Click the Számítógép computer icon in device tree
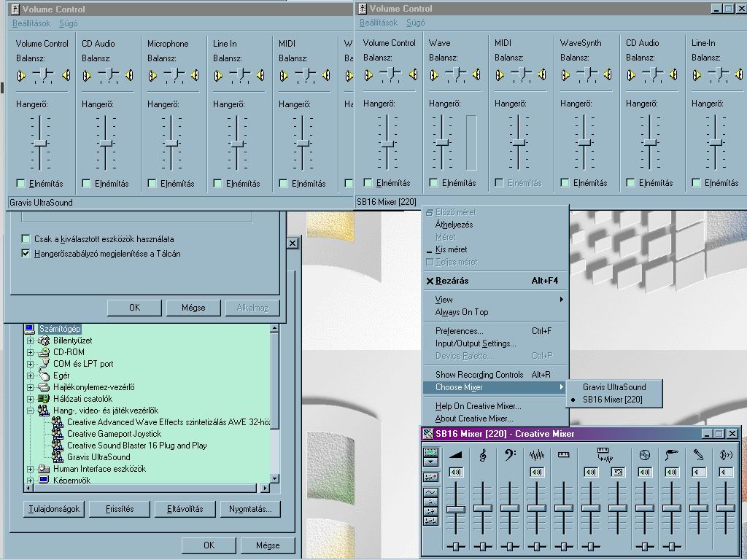The width and height of the screenshot is (747, 560). pyautogui.click(x=29, y=329)
